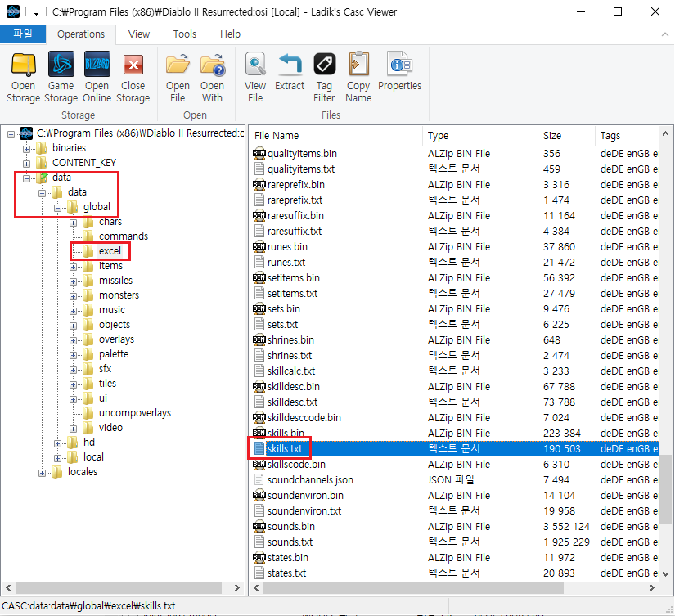This screenshot has height=616, width=675.
Task: Sort by File Name column header
Action: pos(335,136)
